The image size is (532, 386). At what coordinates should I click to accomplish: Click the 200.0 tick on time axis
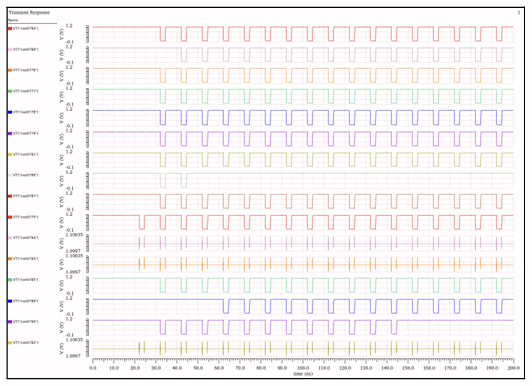coord(513,368)
